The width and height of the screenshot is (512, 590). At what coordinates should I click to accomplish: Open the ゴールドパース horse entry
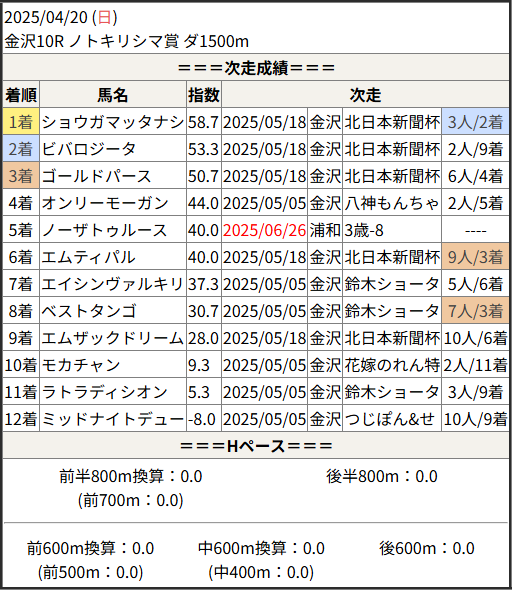tap(96, 176)
